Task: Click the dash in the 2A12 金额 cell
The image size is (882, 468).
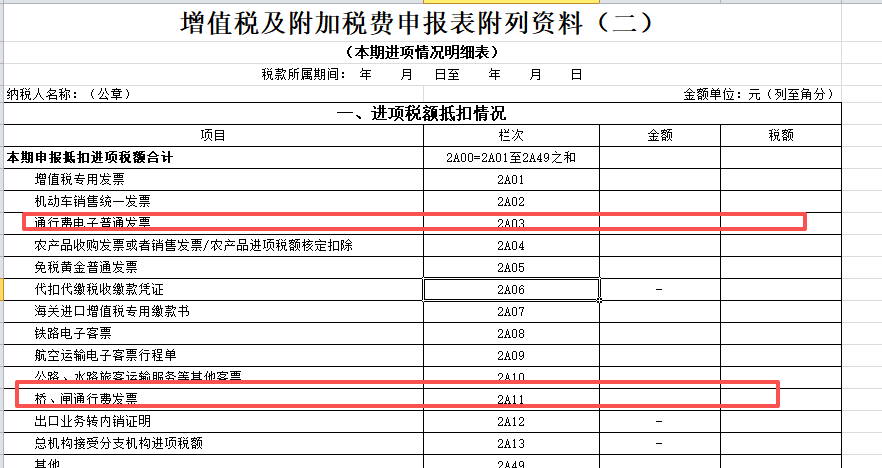Action: tap(659, 421)
